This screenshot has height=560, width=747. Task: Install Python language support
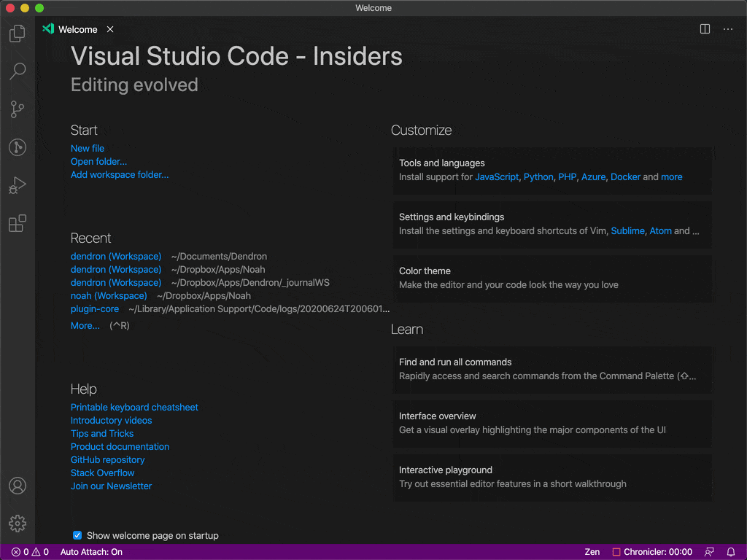tap(538, 176)
